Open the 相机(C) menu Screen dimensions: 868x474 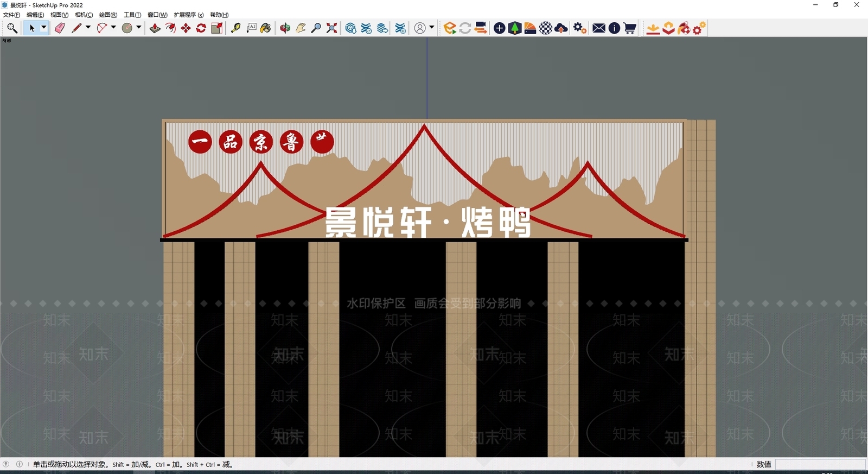coord(84,15)
